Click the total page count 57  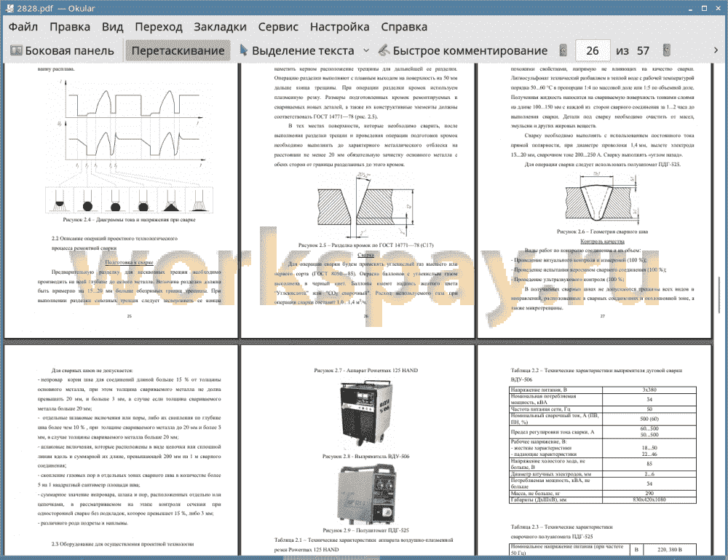coord(643,51)
